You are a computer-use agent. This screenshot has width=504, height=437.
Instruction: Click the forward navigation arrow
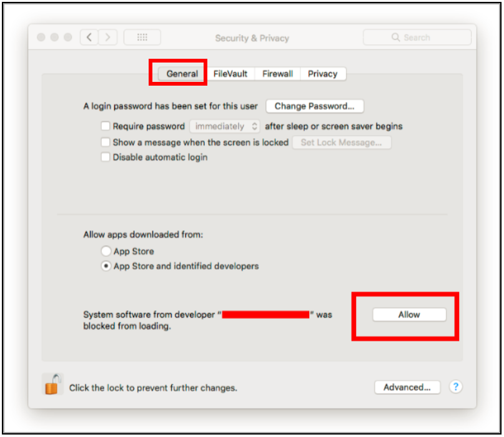[x=107, y=38]
